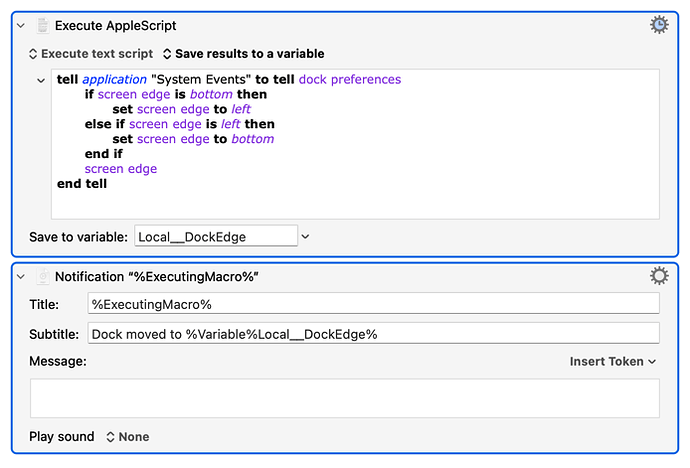Collapse the script text disclosure chevron
This screenshot has width=690, height=468.
point(40,80)
